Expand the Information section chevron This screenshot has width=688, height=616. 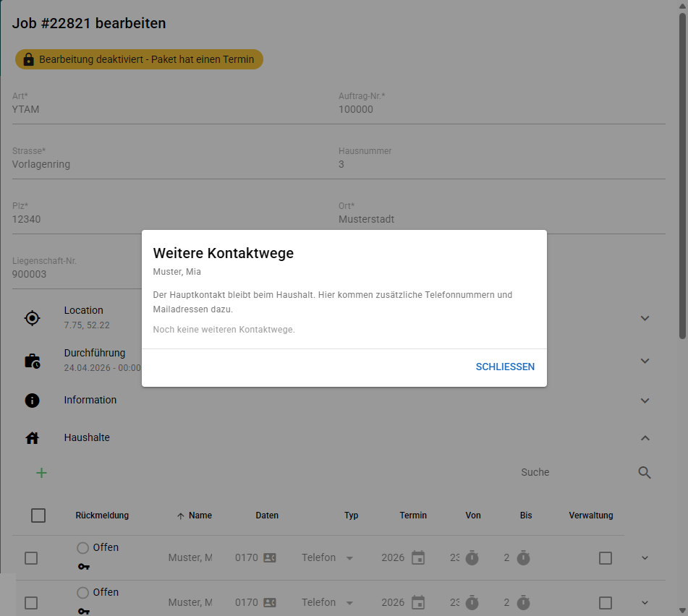(645, 401)
